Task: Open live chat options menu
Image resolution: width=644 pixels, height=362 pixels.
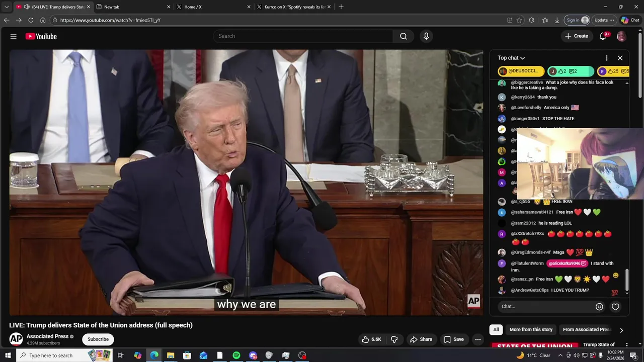Action: [607, 58]
